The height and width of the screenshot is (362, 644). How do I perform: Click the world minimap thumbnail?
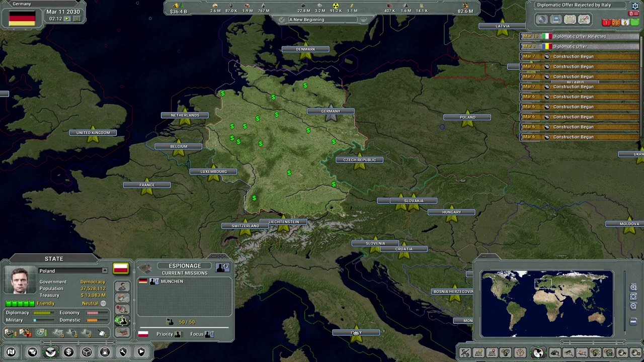547,304
